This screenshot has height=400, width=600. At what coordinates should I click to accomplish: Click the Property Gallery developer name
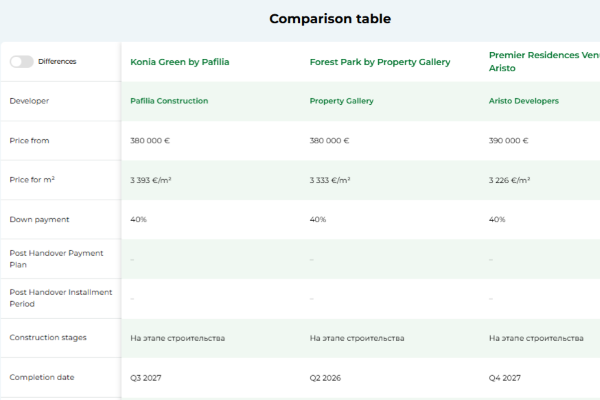(341, 101)
